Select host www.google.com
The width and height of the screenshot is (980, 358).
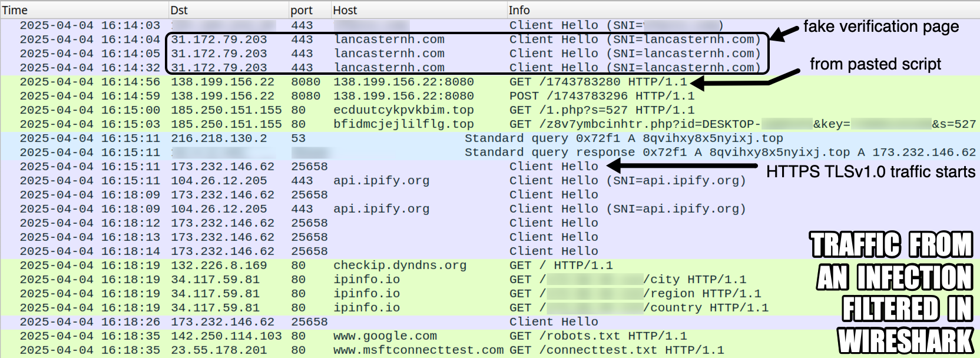pyautogui.click(x=385, y=336)
